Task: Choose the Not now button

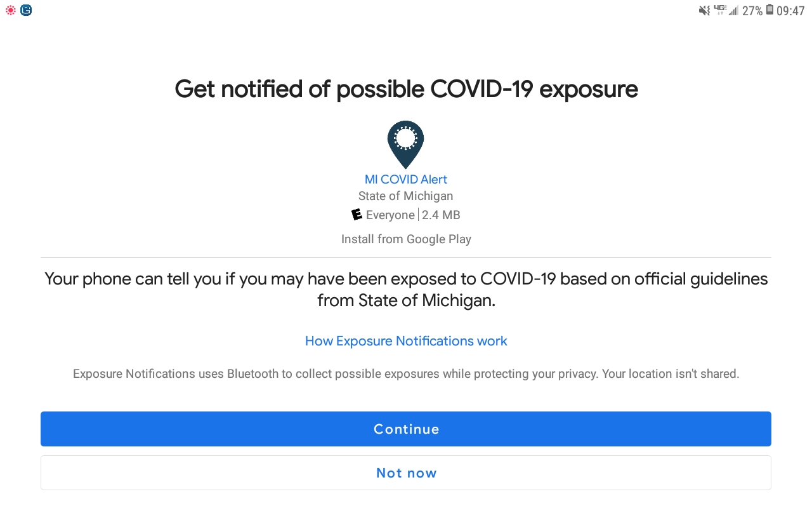Action: [406, 473]
